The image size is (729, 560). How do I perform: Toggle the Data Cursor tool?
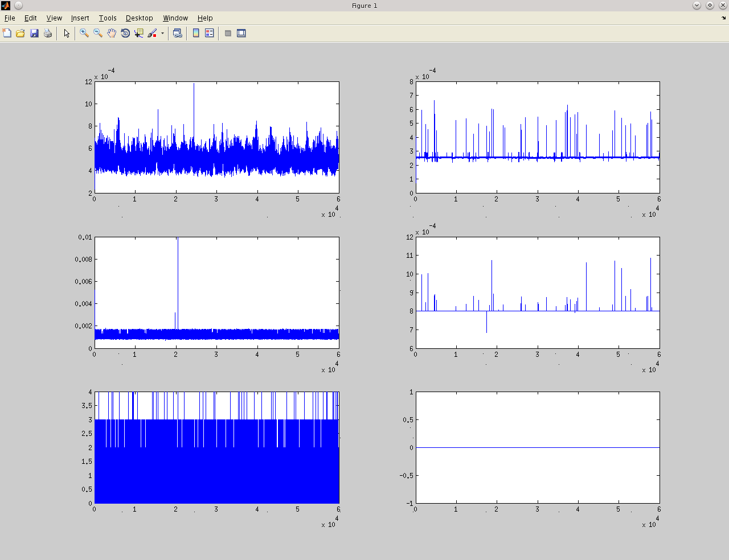pyautogui.click(x=139, y=33)
